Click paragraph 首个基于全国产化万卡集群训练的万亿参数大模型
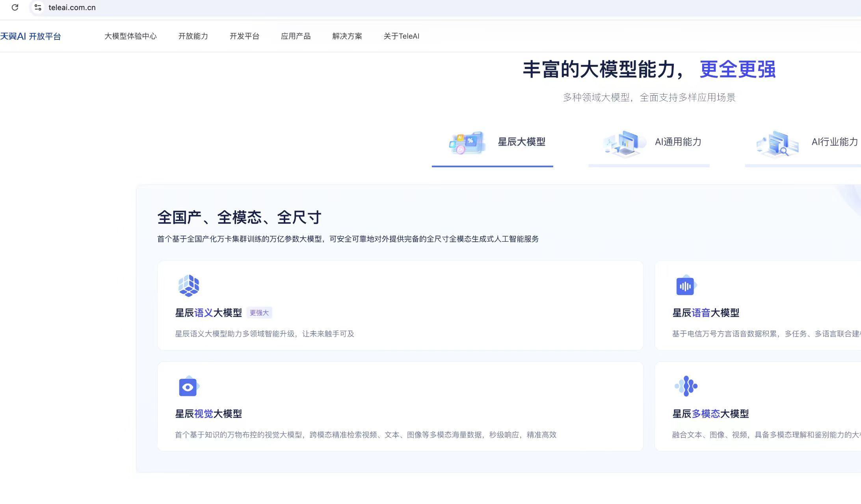The image size is (861, 504). (348, 239)
